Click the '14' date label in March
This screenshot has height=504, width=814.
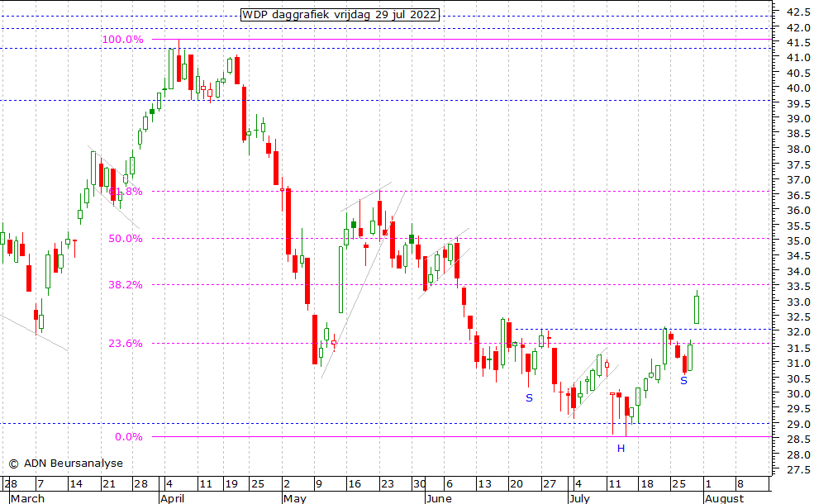[76, 484]
